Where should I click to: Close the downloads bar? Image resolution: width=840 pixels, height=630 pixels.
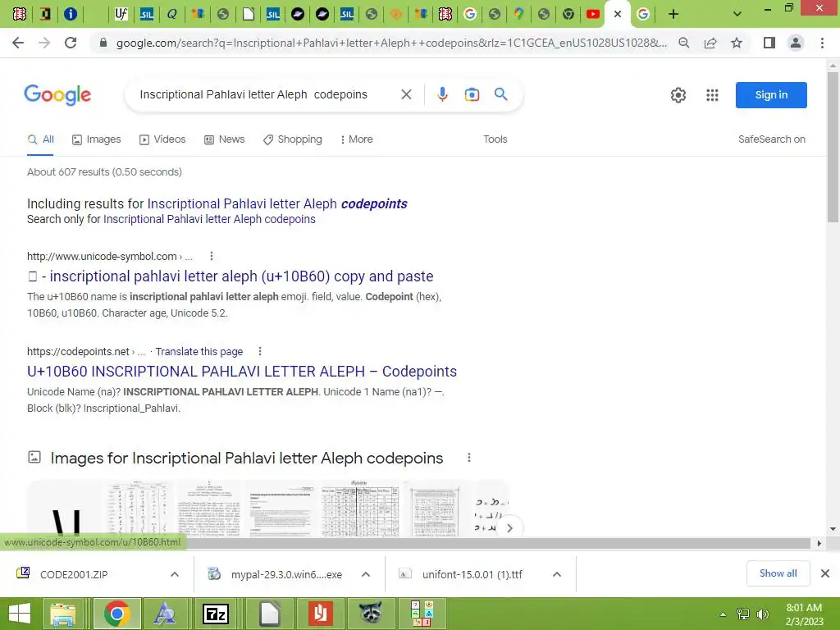click(825, 573)
